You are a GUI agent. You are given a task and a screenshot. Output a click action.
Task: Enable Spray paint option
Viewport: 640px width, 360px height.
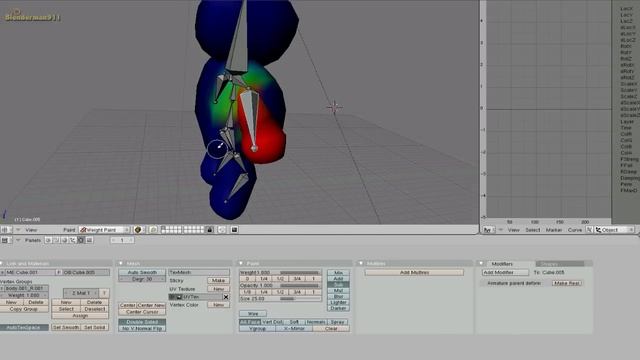coord(338,322)
